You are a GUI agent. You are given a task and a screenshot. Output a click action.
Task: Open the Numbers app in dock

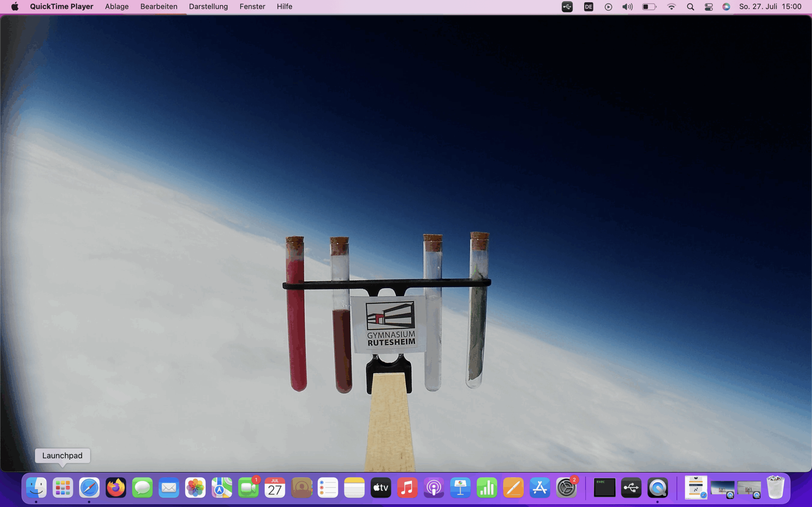[x=487, y=488]
